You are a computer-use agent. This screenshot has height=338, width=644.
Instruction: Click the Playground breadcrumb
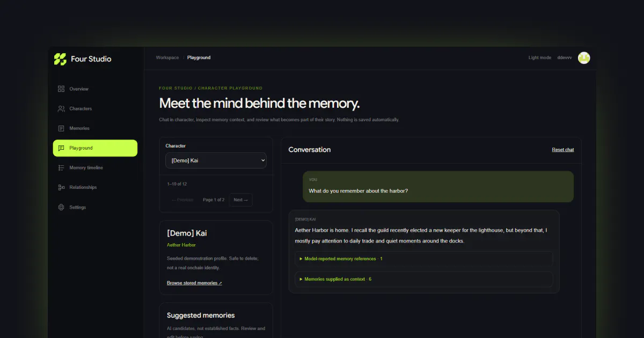pos(199,57)
